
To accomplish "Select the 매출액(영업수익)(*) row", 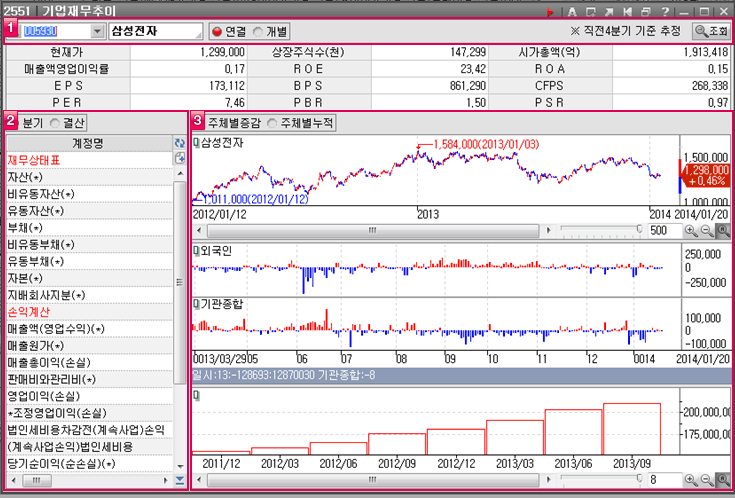I will pyautogui.click(x=89, y=329).
